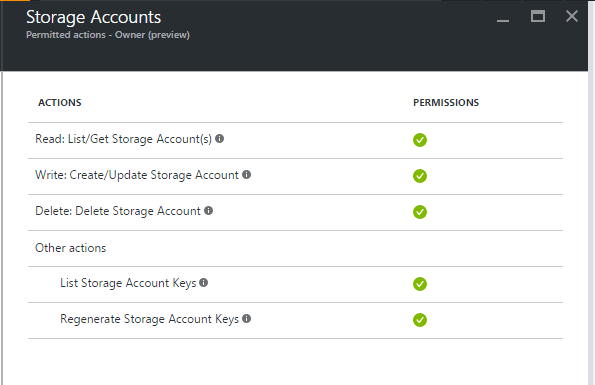Click the PERMISSIONS column header
Viewport: 595px width, 385px height.
pyautogui.click(x=446, y=102)
